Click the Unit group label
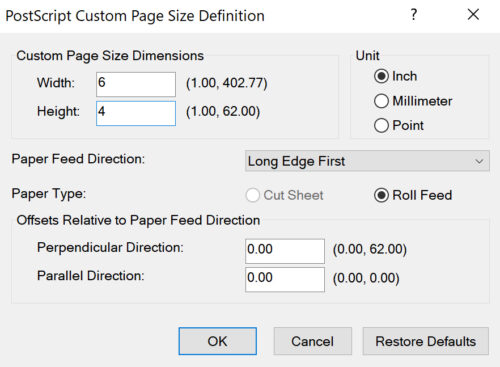The image size is (500, 367). [367, 56]
